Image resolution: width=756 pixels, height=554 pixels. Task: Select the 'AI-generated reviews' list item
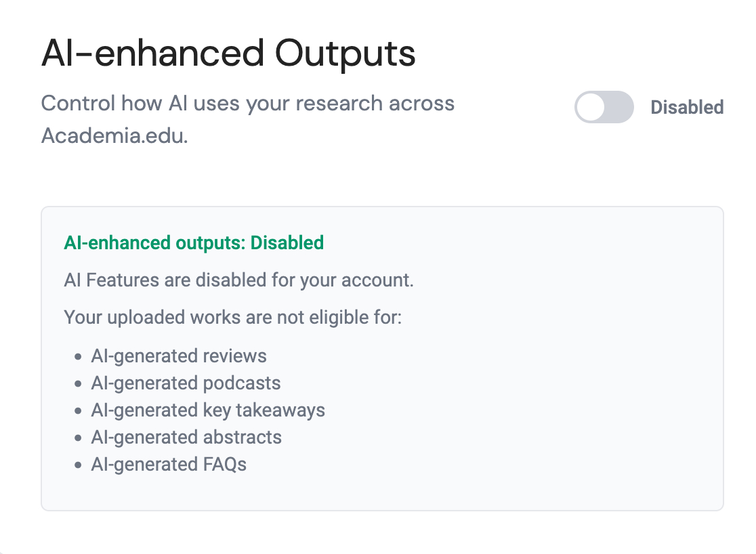179,356
